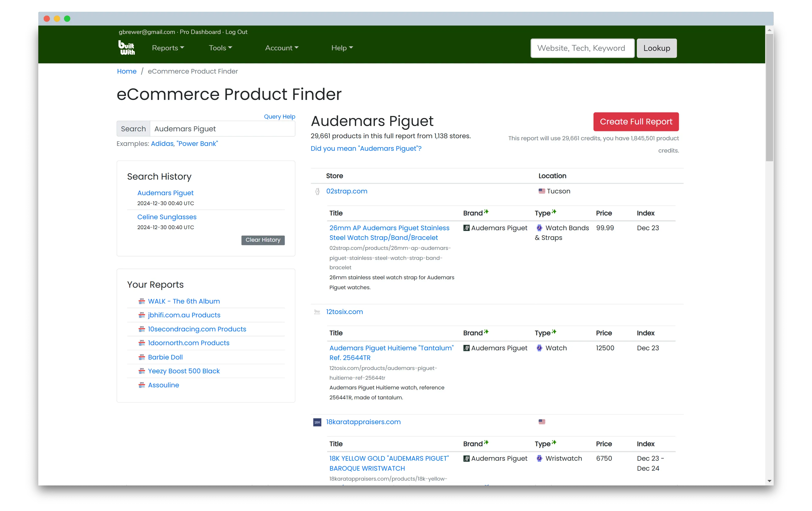Open the Pro Dashboard link

200,32
